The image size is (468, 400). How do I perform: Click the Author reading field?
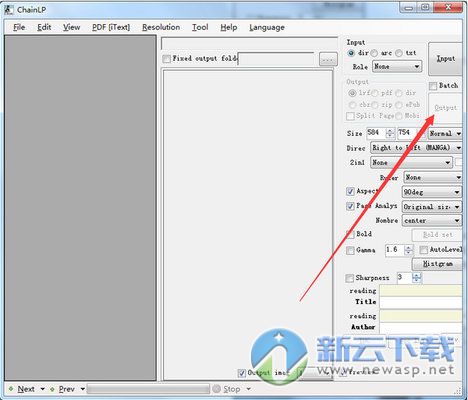421,316
